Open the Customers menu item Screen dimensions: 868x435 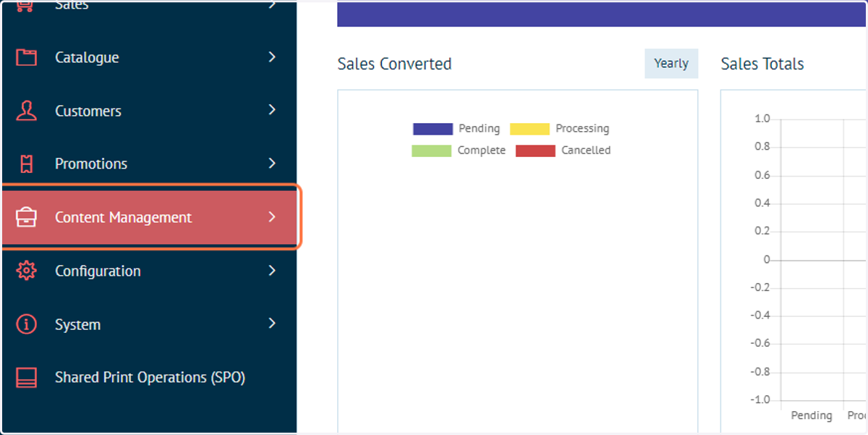click(x=148, y=111)
